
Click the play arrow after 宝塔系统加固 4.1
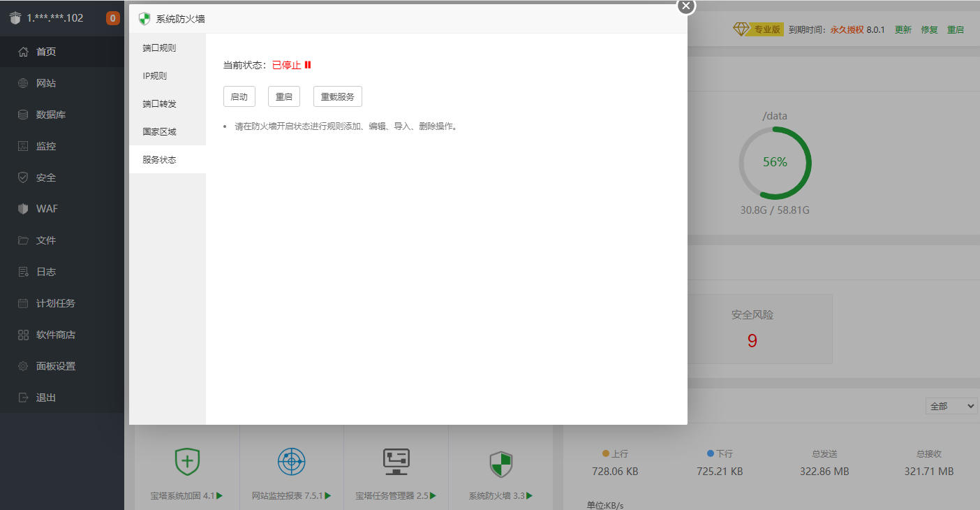coord(220,496)
